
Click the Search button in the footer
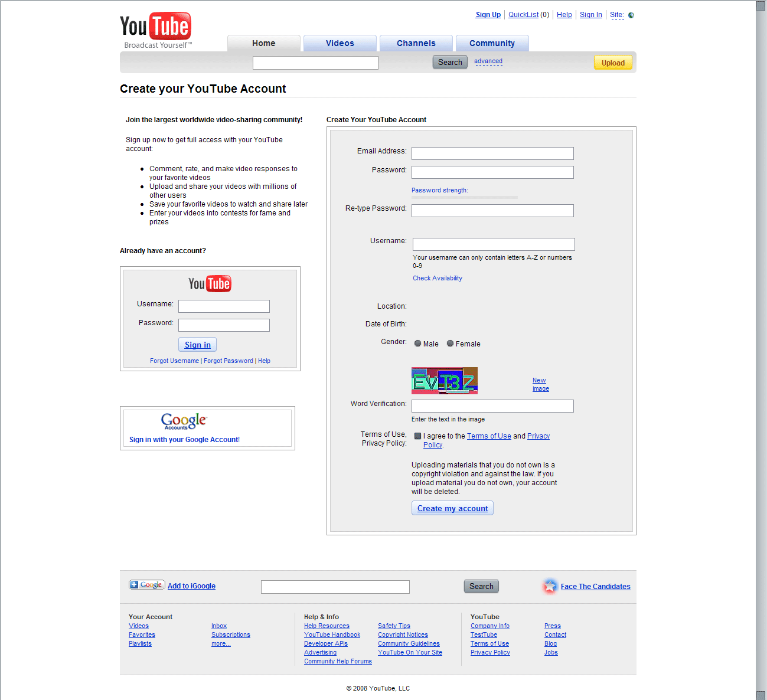[481, 586]
